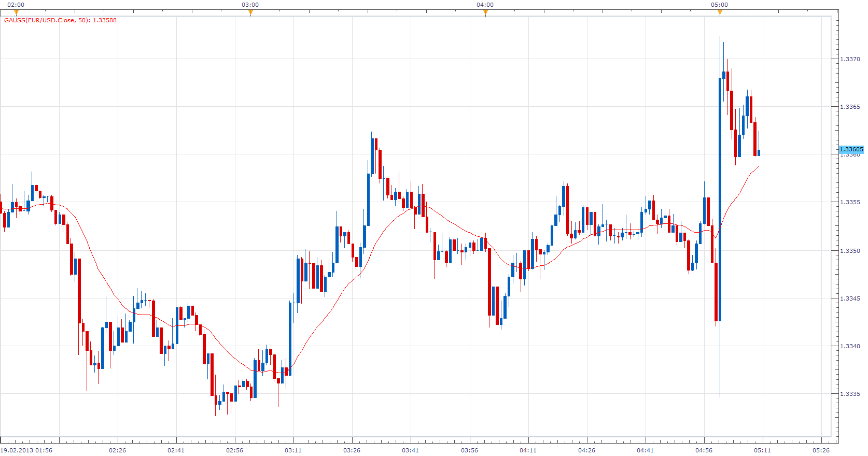Click the 02:41 time axis label
868x456 pixels.
click(176, 450)
